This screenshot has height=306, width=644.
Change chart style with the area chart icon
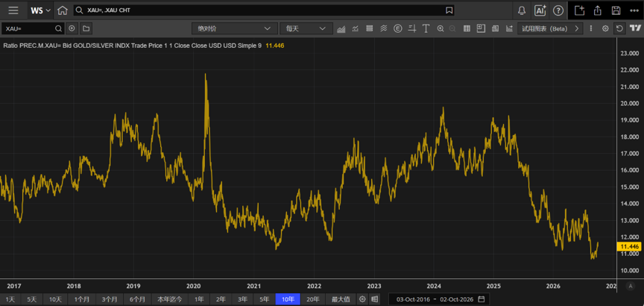point(341,28)
